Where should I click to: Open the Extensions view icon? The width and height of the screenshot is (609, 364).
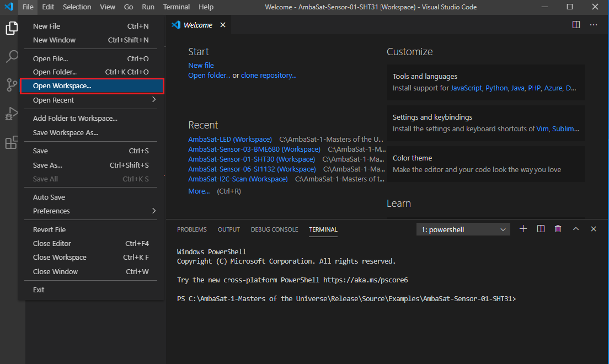12,142
